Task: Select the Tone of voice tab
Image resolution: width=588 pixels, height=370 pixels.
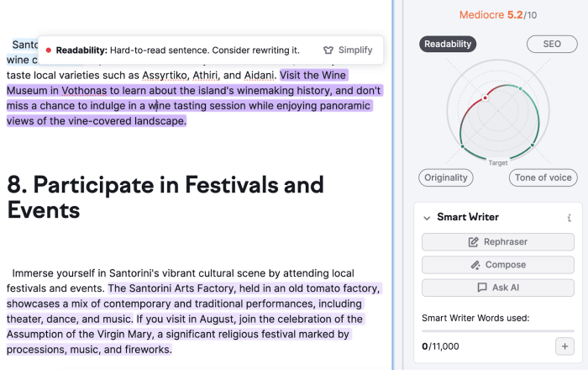Action: point(543,177)
